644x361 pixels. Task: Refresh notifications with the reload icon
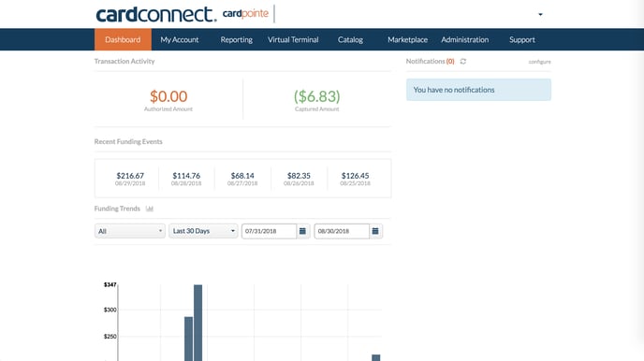(462, 61)
